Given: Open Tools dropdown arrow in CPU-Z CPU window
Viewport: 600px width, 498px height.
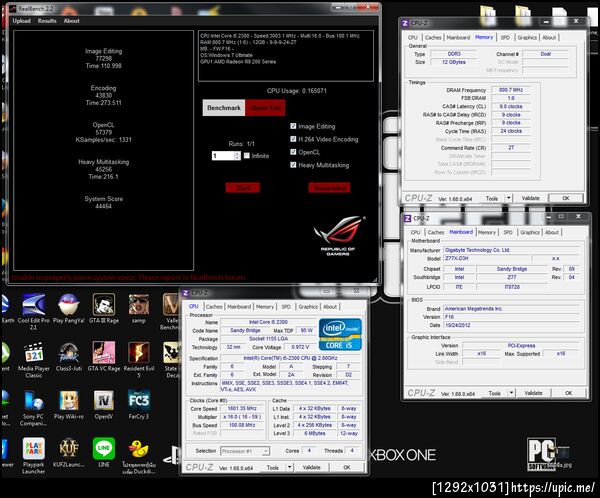Looking at the screenshot, I should coord(289,467).
